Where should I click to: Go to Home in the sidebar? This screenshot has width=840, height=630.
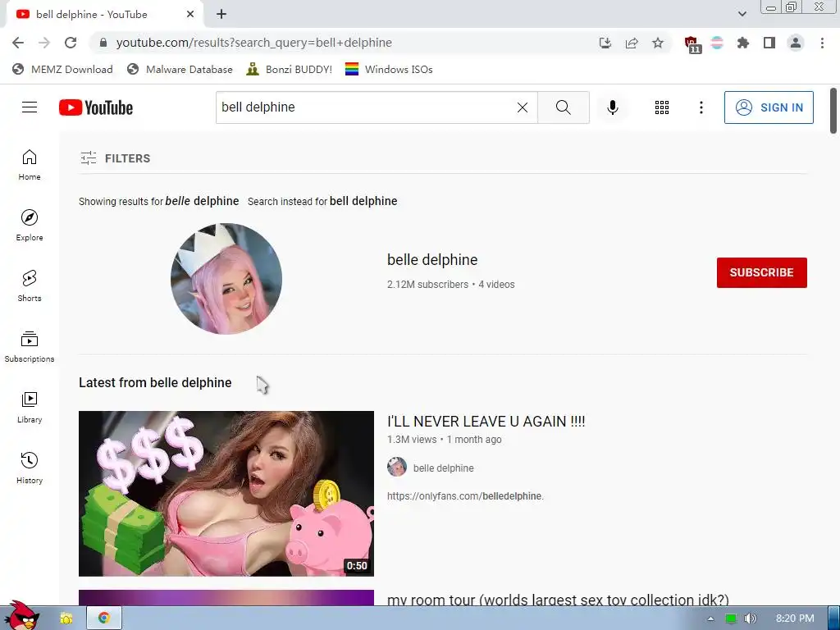click(30, 165)
